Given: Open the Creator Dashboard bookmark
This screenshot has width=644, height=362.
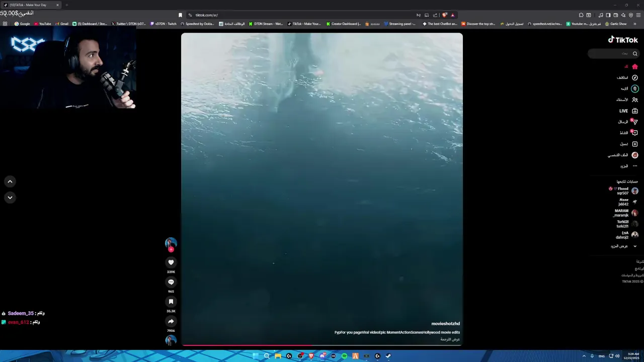Looking at the screenshot, I should (x=344, y=24).
